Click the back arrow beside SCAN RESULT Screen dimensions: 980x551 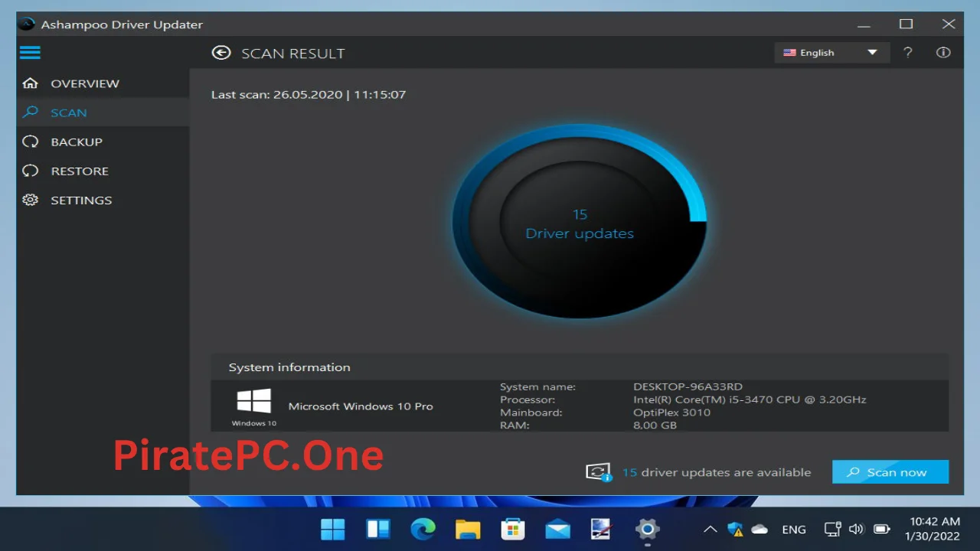[221, 53]
